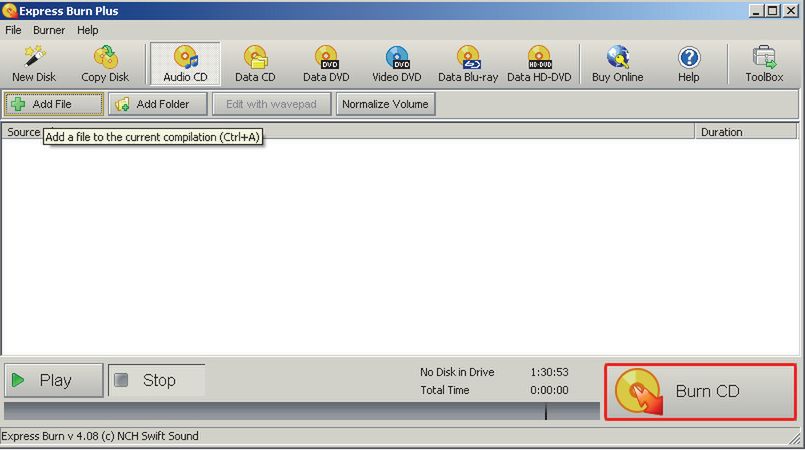Select the Audio CD mode

[x=185, y=64]
